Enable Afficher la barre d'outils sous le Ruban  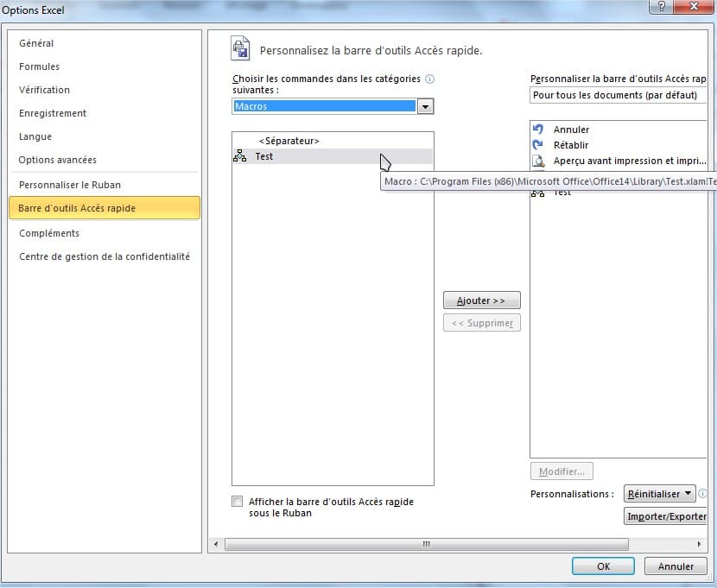238,502
